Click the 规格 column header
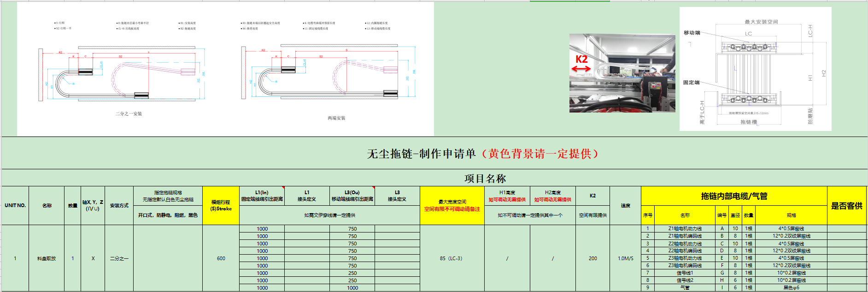This screenshot has height=292, width=868. click(x=791, y=215)
